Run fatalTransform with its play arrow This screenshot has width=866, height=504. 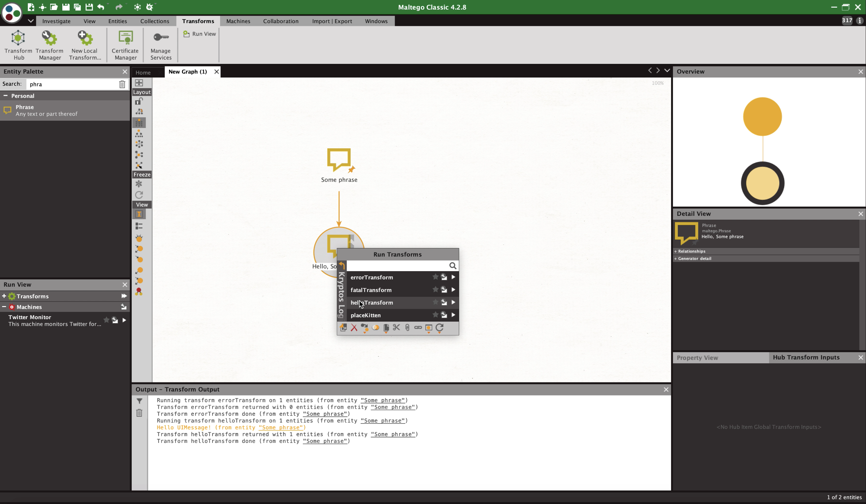(x=453, y=290)
